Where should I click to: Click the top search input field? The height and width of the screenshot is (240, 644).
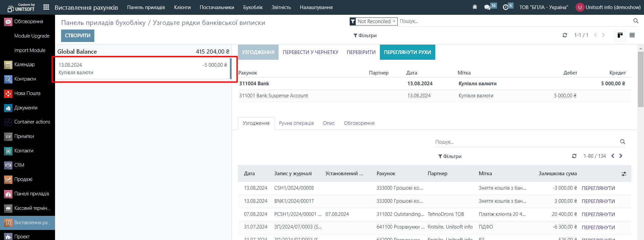point(513,21)
